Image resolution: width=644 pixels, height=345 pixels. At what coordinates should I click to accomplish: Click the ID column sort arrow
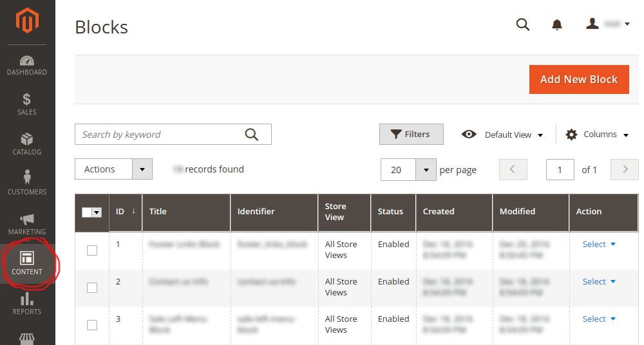[x=133, y=211]
